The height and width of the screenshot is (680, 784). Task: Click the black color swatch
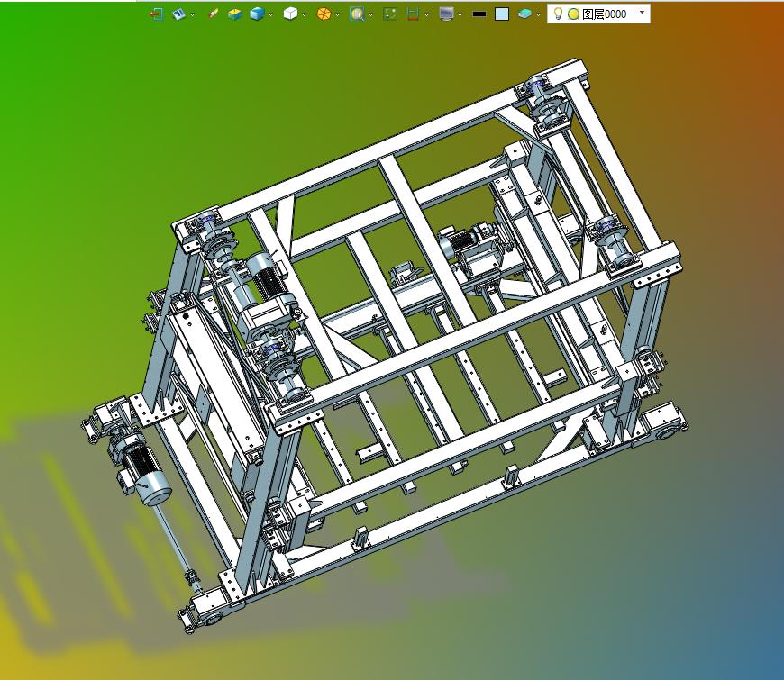(479, 14)
